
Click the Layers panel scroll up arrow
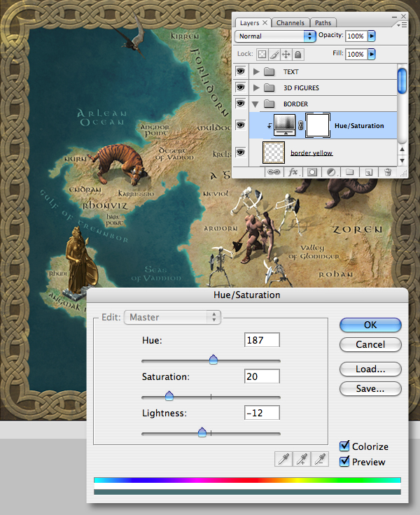click(x=402, y=150)
